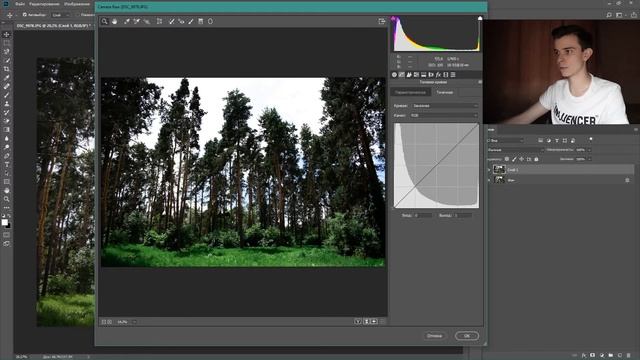Click the foreground color swatch

pos(4,222)
